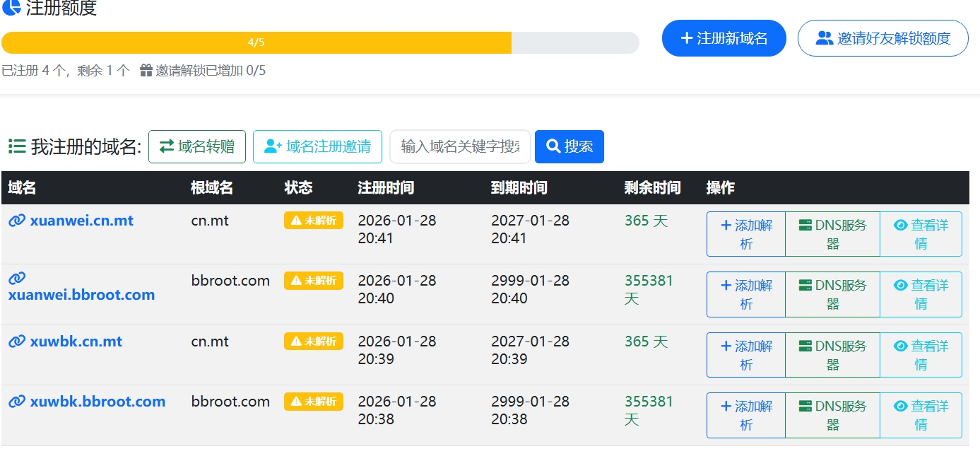Image resolution: width=980 pixels, height=473 pixels.
Task: Click the 域名转赠 transfer button
Action: point(196,146)
